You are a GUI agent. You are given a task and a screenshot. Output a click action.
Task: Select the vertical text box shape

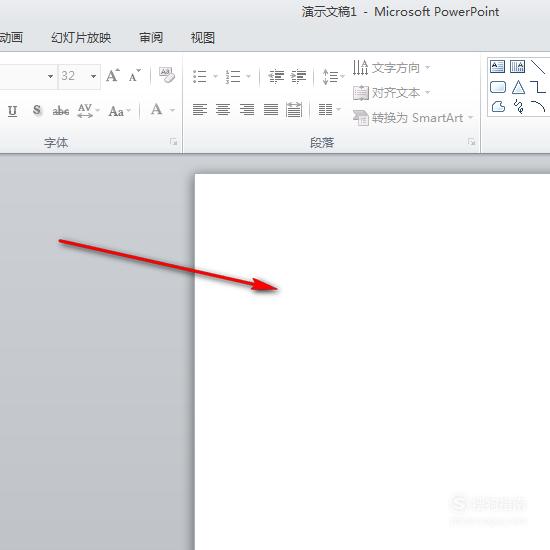click(517, 66)
